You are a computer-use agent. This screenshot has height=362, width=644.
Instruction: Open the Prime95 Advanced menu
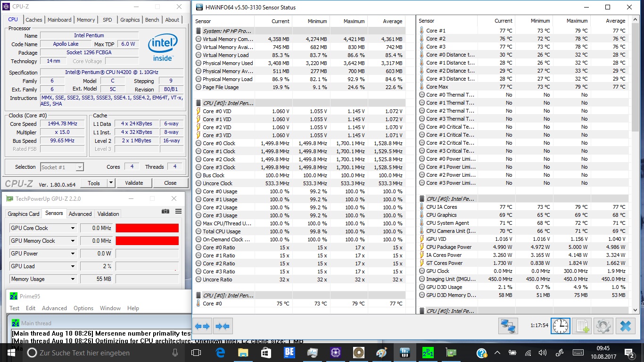pos(54,308)
